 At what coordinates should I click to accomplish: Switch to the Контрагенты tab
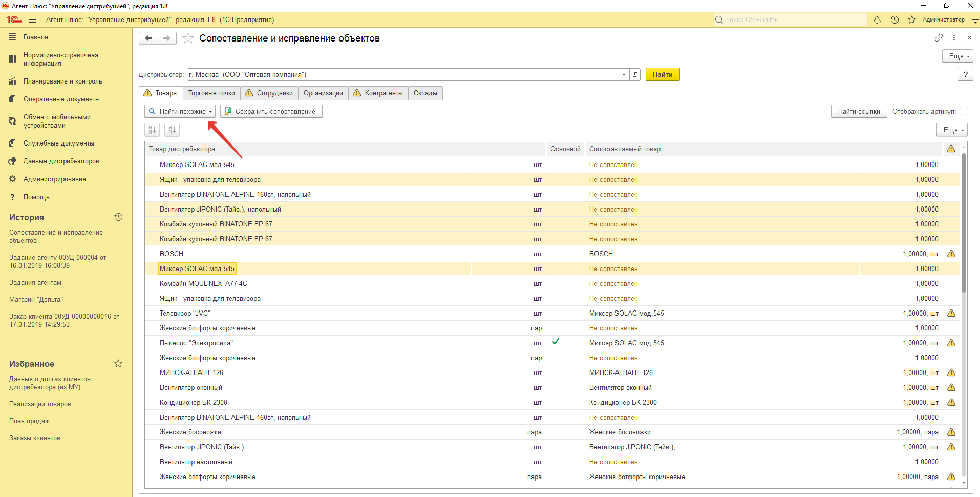pyautogui.click(x=378, y=93)
